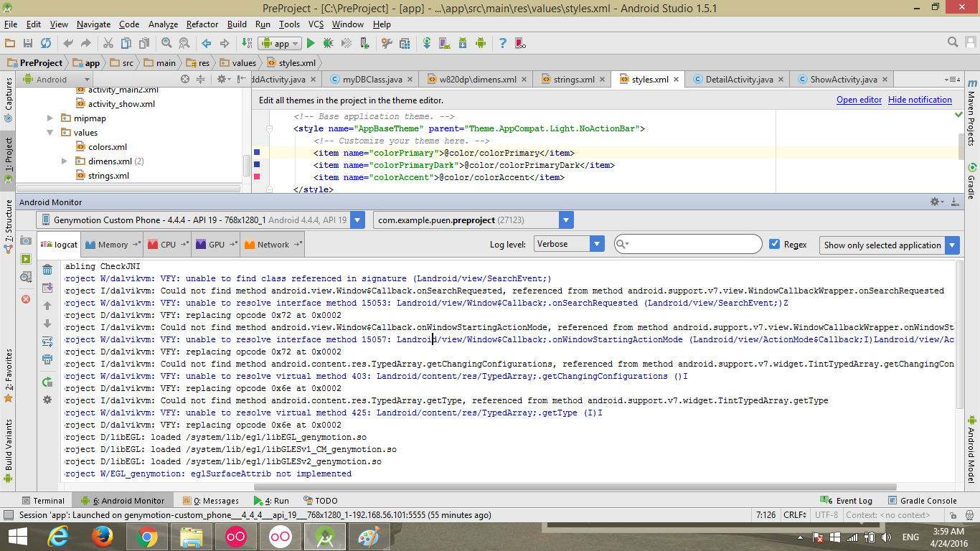The image size is (980, 551).
Task: Open the Gradle Console button
Action: (923, 501)
